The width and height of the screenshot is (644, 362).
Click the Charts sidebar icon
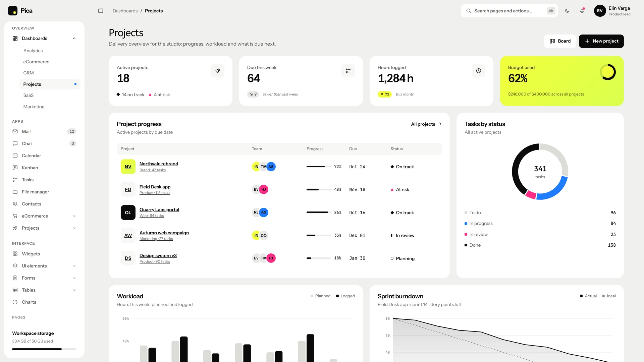click(x=15, y=302)
